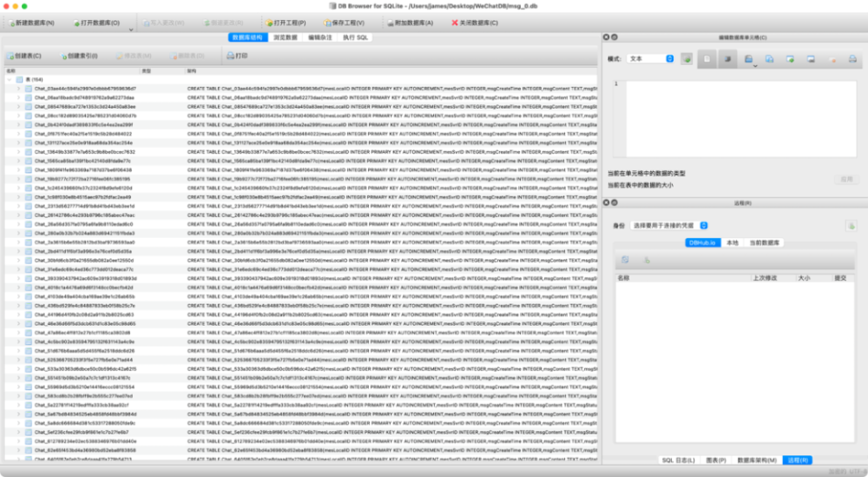The image size is (868, 477).
Task: Click the 上次修改 column header in remote list
Action: 773,277
